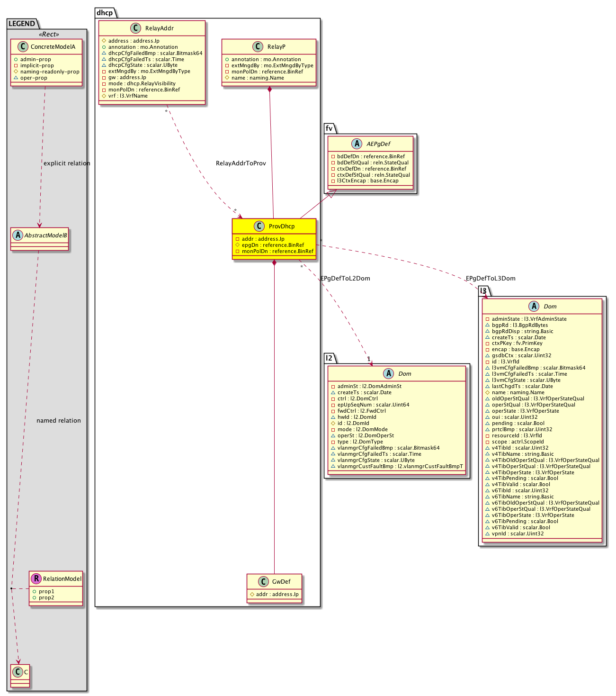The width and height of the screenshot is (616, 696).
Task: Click the RelayAddrToProv relation label
Action: (241, 163)
